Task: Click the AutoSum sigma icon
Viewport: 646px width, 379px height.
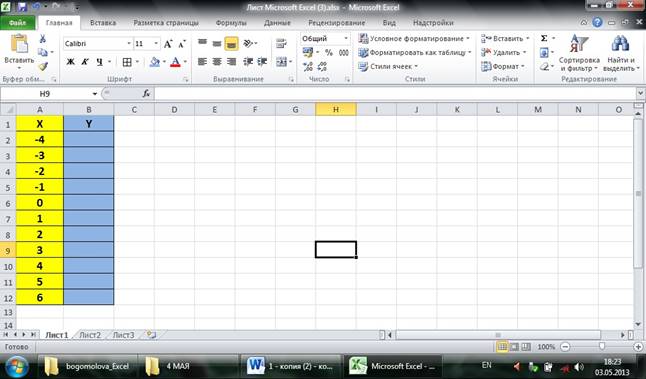Action: [x=544, y=38]
